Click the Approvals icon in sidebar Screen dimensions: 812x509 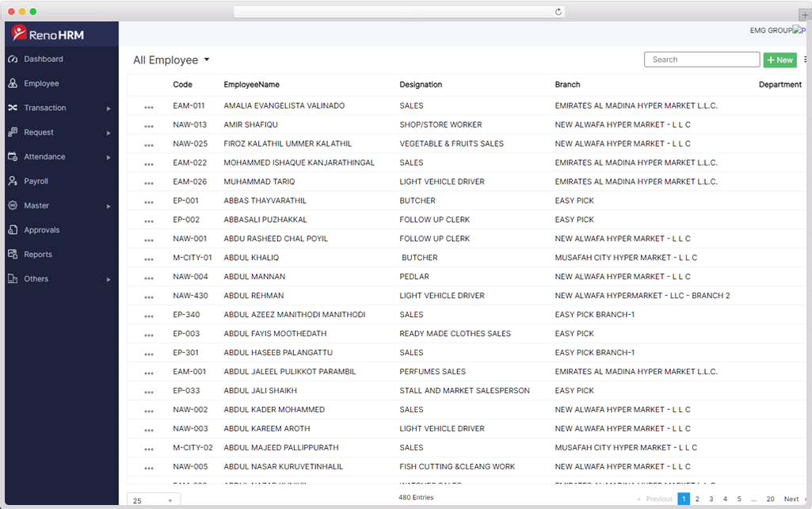(x=13, y=230)
